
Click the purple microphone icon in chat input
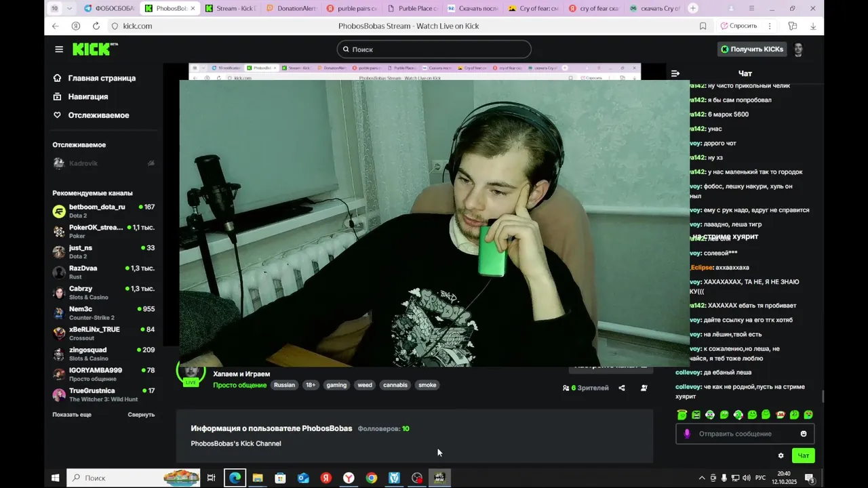tap(687, 434)
